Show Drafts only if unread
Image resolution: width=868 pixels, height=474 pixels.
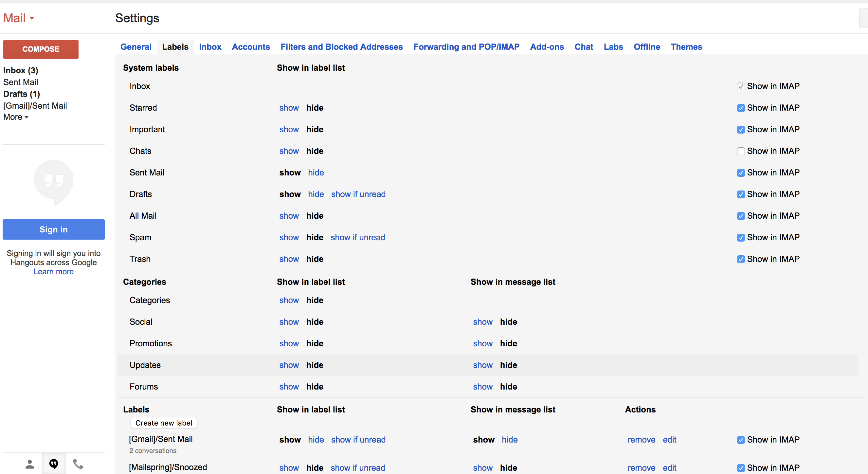pyautogui.click(x=358, y=194)
